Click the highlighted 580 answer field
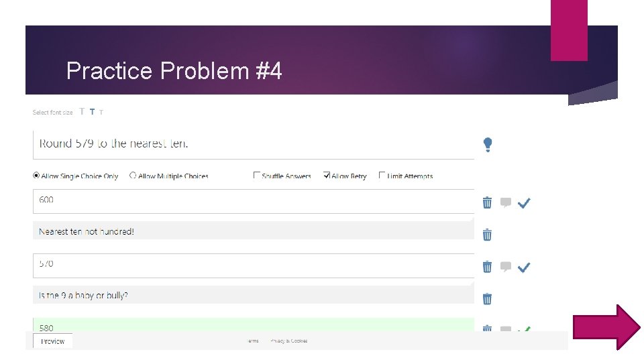The height and width of the screenshot is (362, 644). pyautogui.click(x=254, y=324)
